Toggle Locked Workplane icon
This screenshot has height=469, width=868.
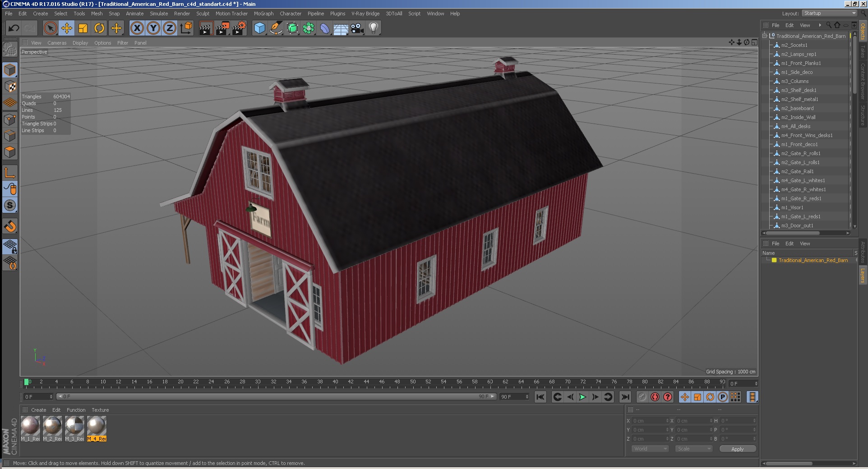(10, 246)
